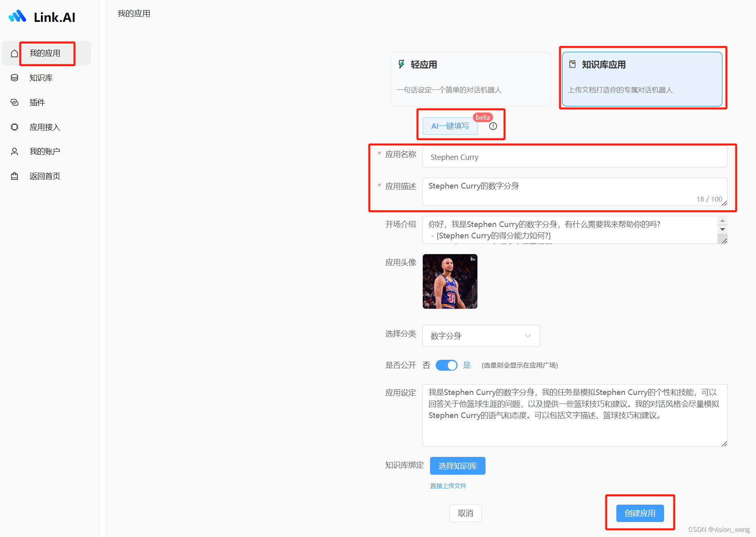Click the chip icon beside 应用接入
Screen dimensions: 756x537
point(15,127)
